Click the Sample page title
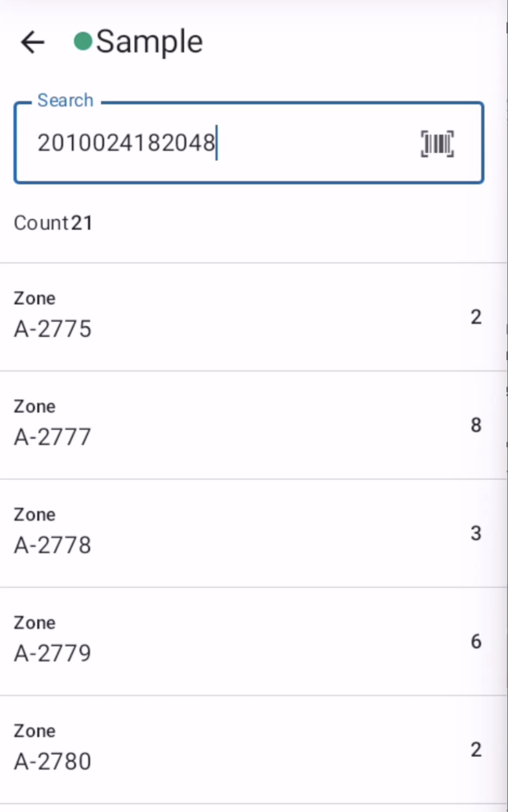This screenshot has width=508, height=812. (149, 42)
